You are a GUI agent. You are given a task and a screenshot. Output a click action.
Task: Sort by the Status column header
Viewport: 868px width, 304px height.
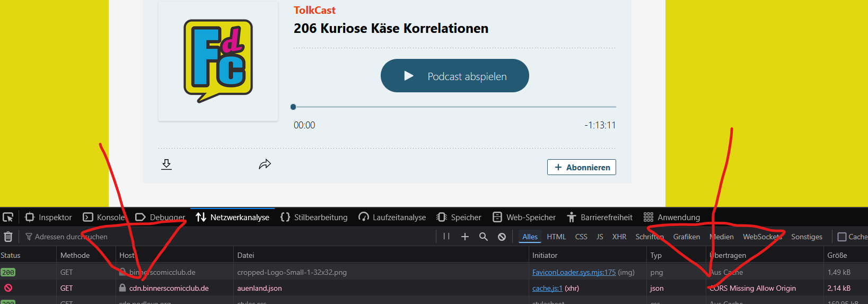click(x=28, y=255)
